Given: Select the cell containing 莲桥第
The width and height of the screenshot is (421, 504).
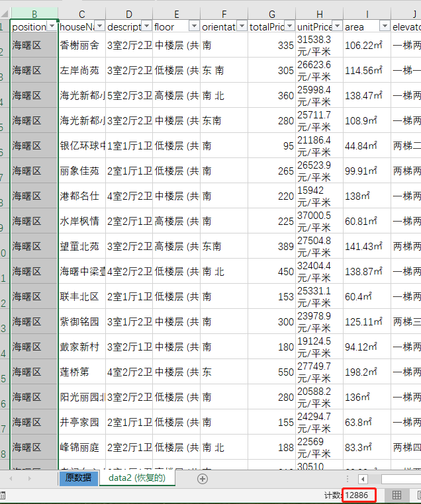Looking at the screenshot, I should pos(81,372).
